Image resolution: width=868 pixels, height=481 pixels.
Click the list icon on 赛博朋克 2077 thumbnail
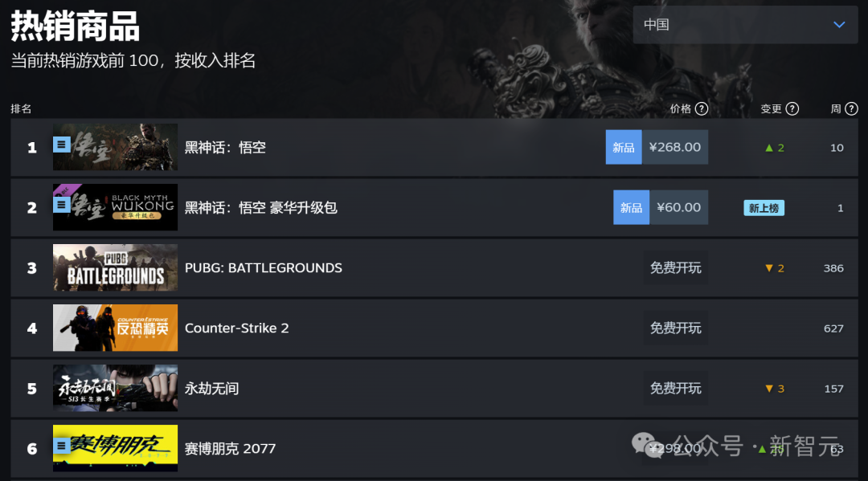point(61,446)
